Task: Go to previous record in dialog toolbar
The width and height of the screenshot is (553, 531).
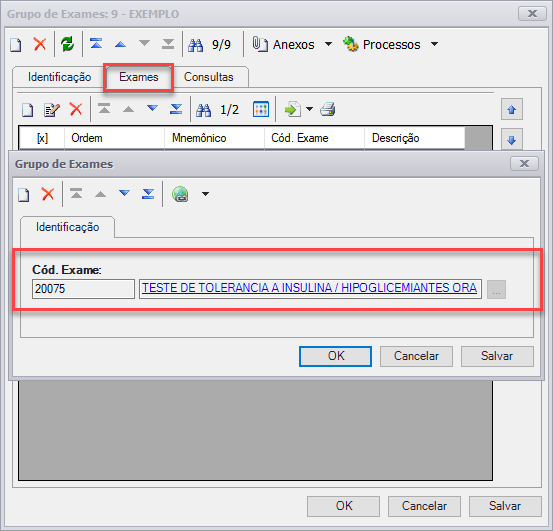Action: 101,194
